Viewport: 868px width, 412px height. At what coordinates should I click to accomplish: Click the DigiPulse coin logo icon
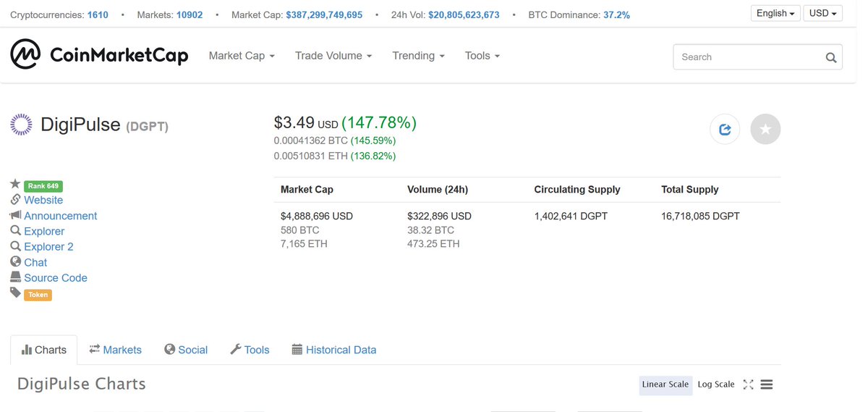coord(21,125)
